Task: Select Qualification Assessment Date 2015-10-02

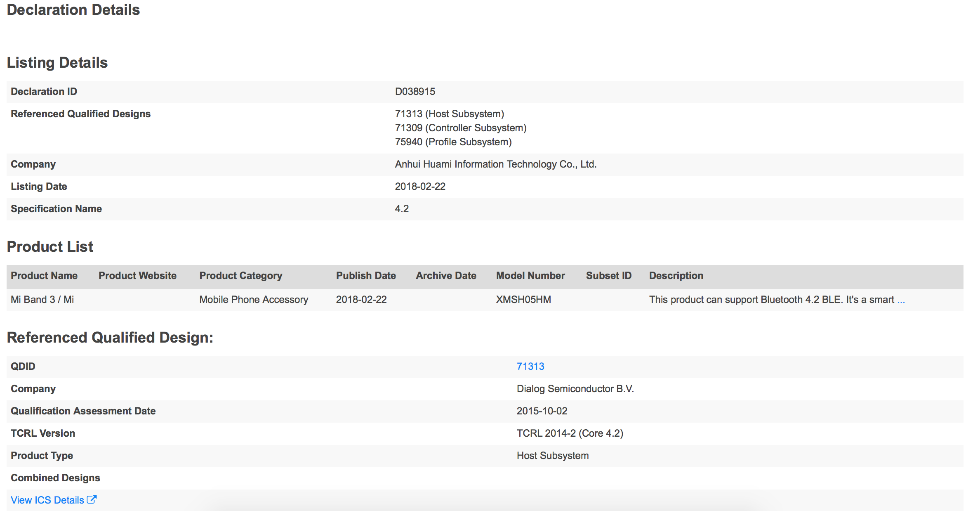Action: click(542, 411)
